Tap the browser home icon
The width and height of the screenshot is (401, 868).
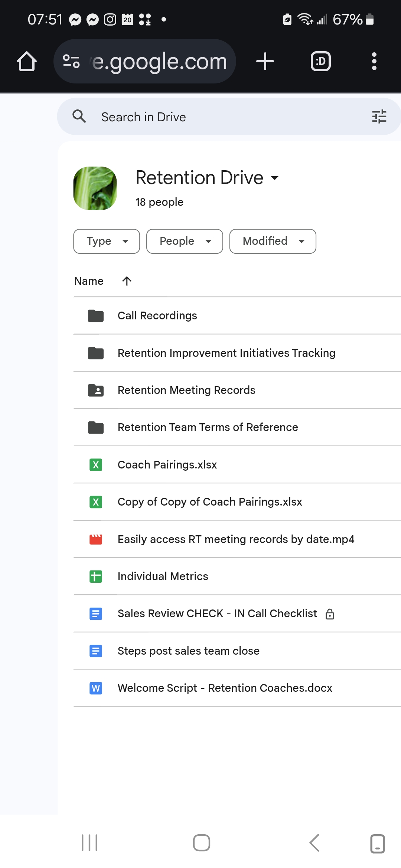(x=27, y=61)
